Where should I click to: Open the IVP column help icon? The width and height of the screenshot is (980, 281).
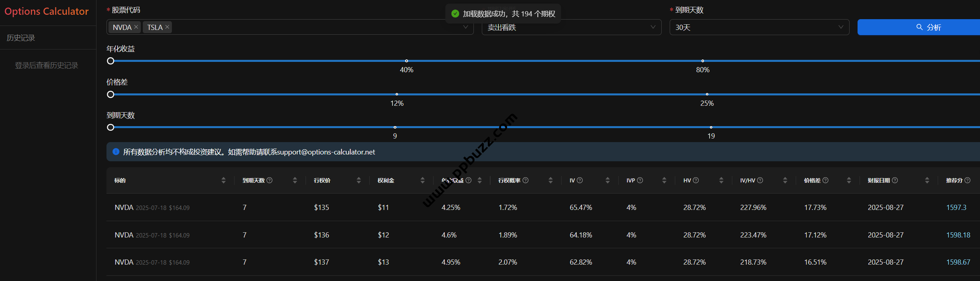(640, 180)
